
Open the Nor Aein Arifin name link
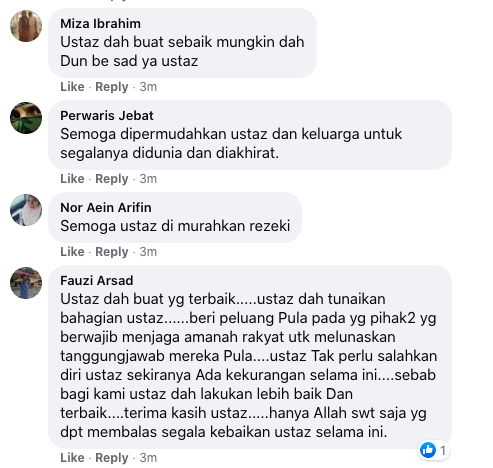[106, 208]
